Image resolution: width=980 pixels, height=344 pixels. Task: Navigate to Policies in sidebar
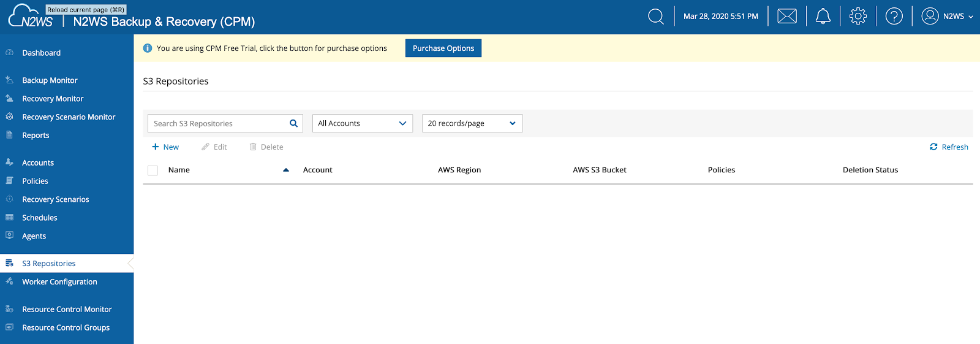(35, 182)
